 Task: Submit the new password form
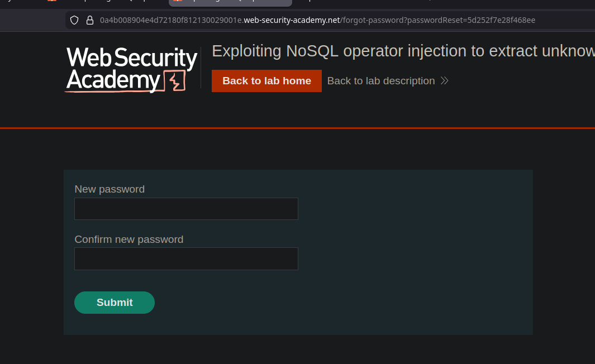click(115, 302)
